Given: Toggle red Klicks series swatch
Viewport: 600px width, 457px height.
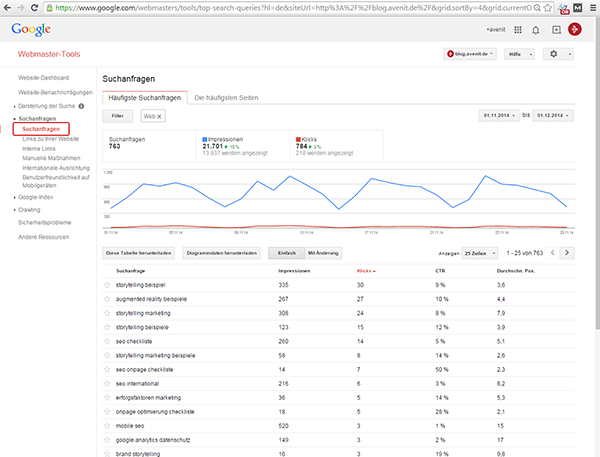Looking at the screenshot, I should coord(298,139).
